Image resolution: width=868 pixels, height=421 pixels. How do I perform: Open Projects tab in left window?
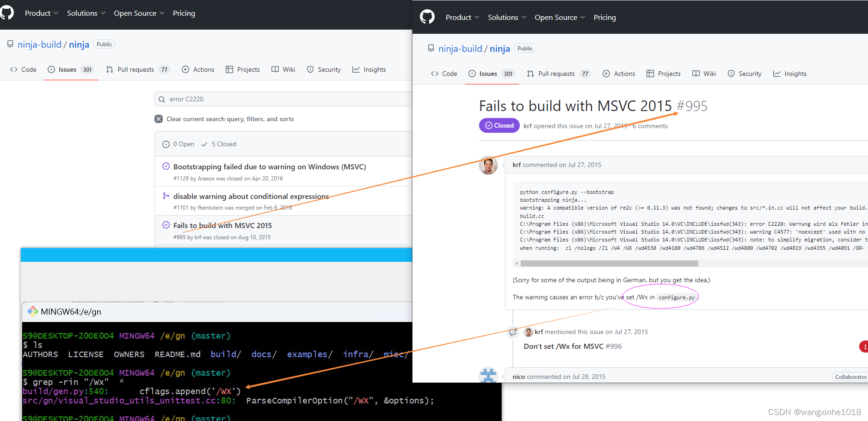click(243, 69)
